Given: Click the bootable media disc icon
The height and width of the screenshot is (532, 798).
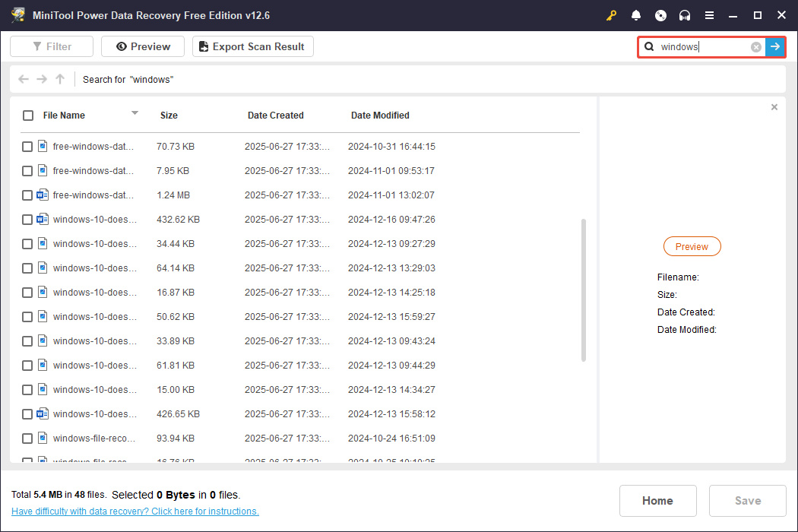Looking at the screenshot, I should pyautogui.click(x=660, y=15).
